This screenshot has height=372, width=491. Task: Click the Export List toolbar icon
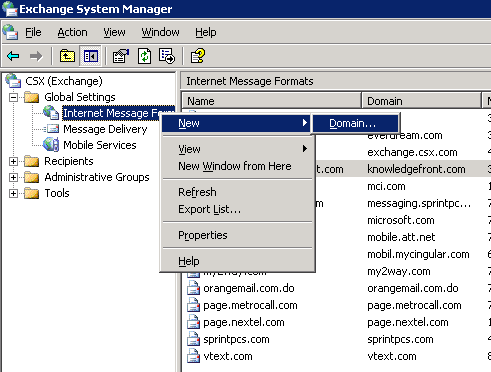pos(167,56)
